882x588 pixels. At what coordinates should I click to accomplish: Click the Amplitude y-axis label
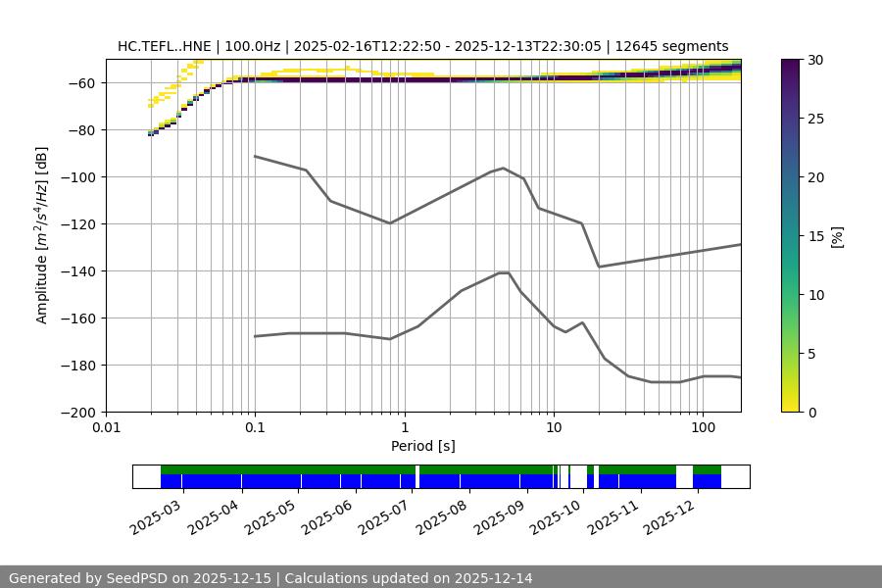pos(42,236)
